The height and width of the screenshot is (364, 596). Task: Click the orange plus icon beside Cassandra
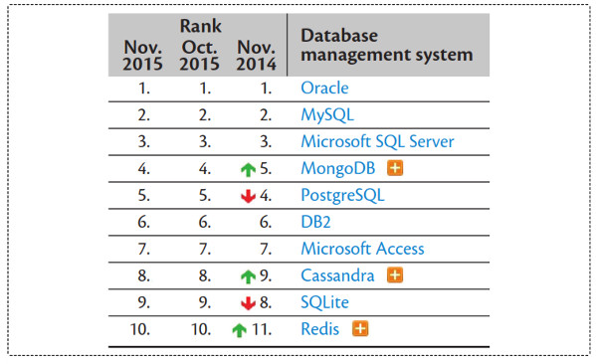[395, 275]
